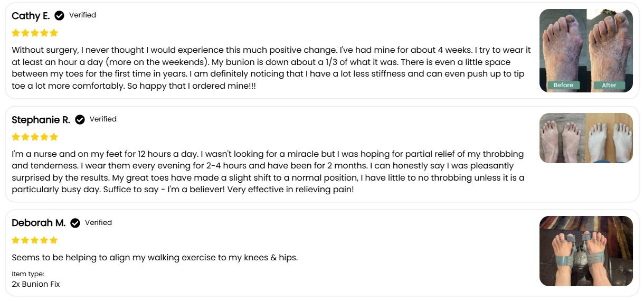Image resolution: width=644 pixels, height=301 pixels.
Task: Click the Verified text next to Stephanie R.
Action: tap(103, 119)
